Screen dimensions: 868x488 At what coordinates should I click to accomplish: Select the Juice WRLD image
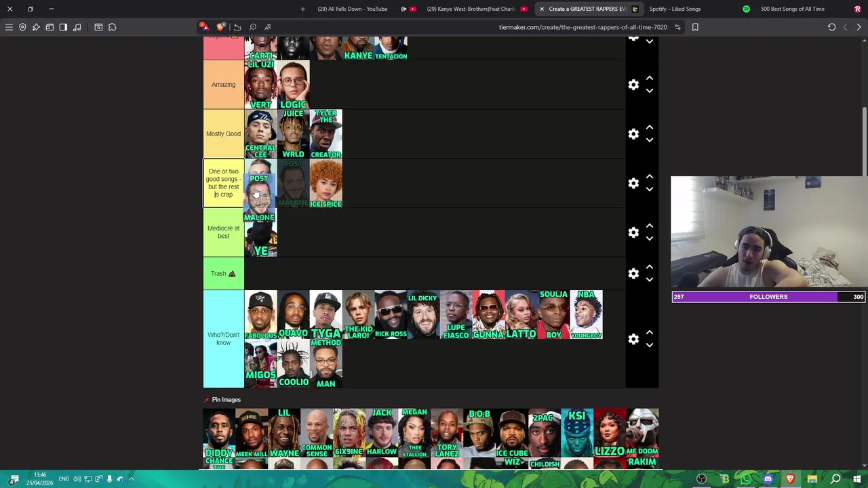[x=293, y=134]
